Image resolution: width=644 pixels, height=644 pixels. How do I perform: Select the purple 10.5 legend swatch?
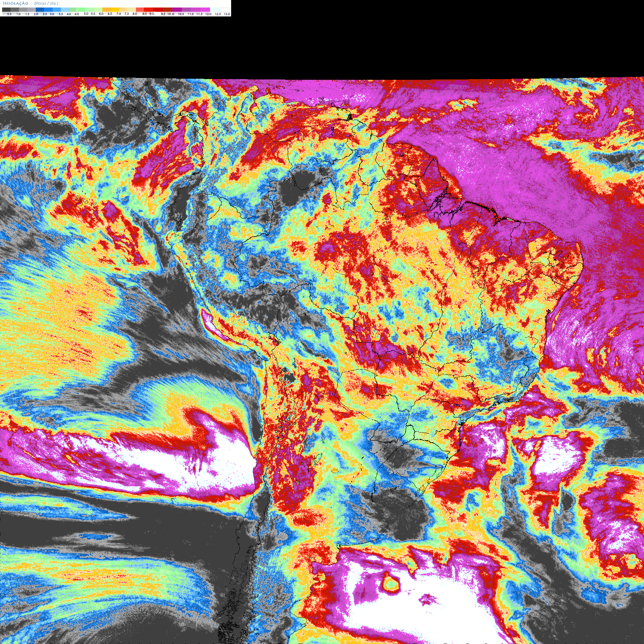coord(177,10)
